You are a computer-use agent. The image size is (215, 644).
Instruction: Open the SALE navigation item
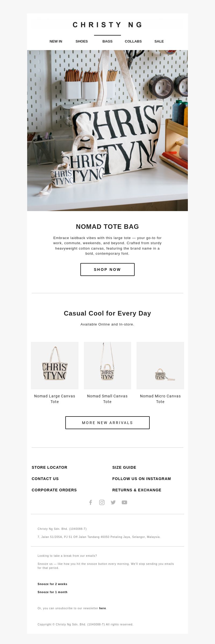click(x=159, y=41)
